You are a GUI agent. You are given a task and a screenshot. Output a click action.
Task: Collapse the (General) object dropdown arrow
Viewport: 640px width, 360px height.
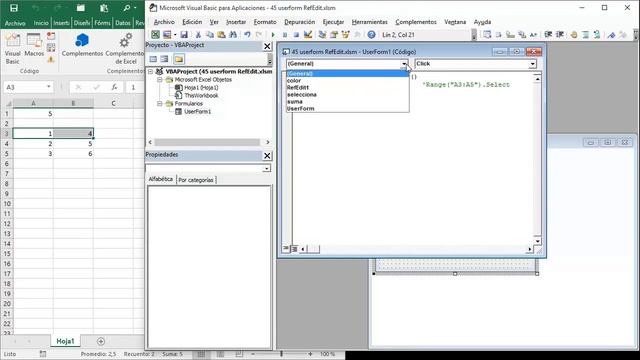coord(404,64)
